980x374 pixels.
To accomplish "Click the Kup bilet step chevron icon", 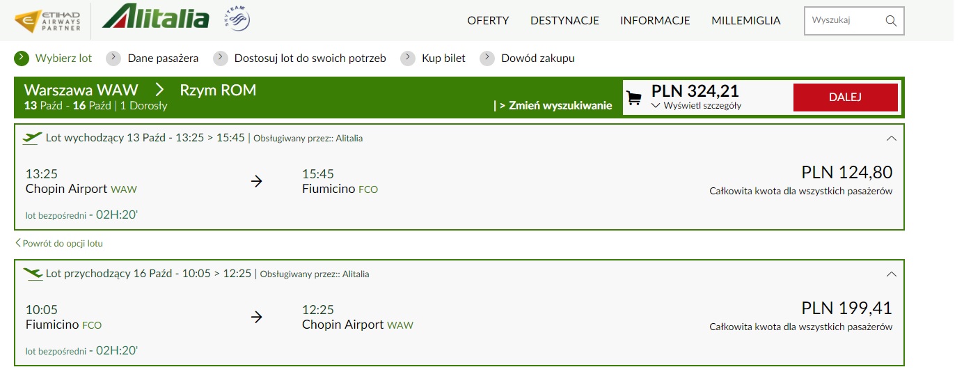I will 408,58.
